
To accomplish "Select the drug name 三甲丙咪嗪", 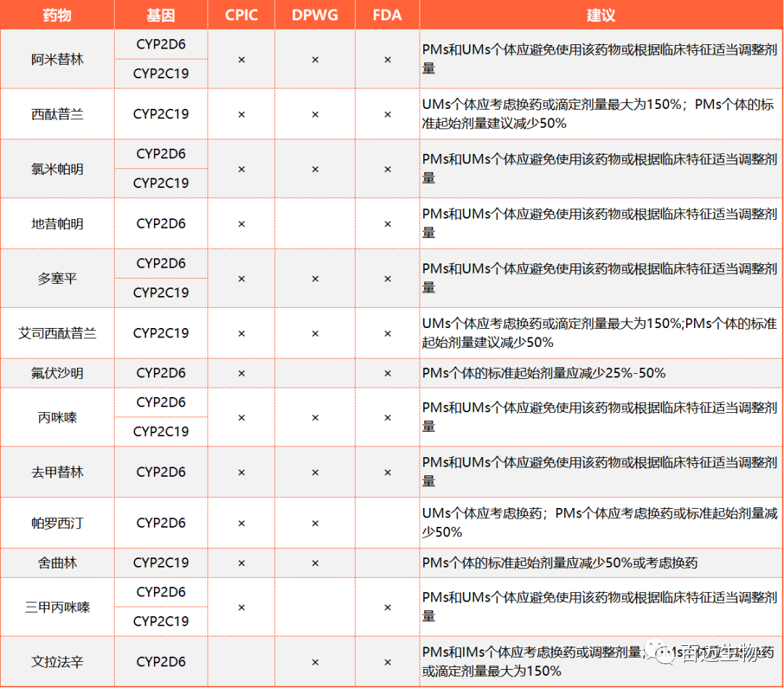I will click(x=57, y=607).
